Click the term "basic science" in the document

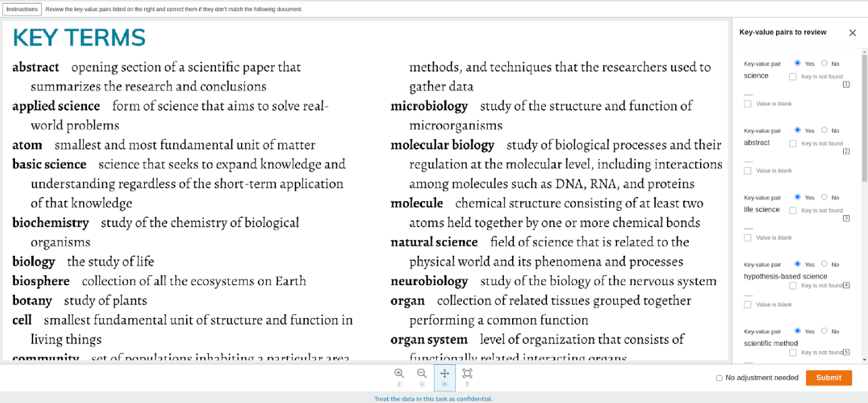pyautogui.click(x=49, y=164)
